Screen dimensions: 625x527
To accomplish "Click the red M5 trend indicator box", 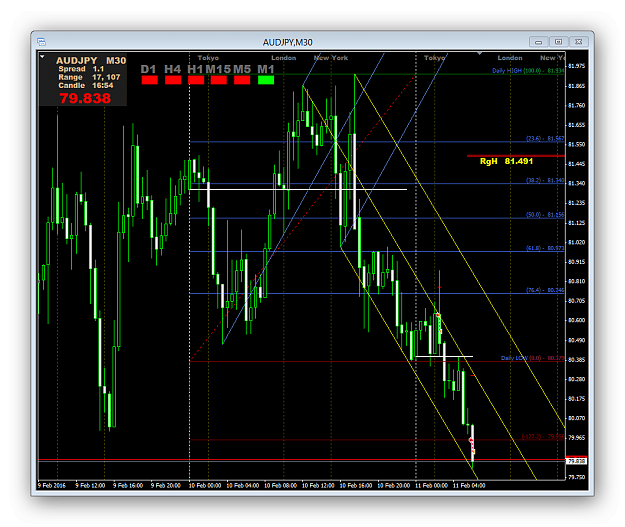I will [x=242, y=80].
